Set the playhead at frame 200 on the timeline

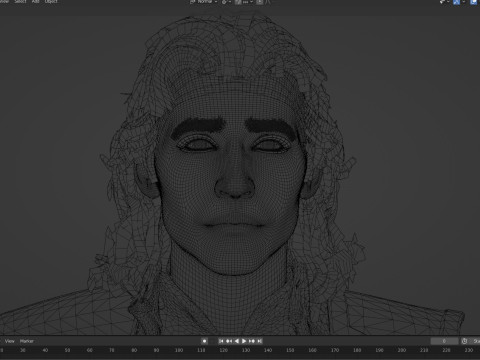402,350
